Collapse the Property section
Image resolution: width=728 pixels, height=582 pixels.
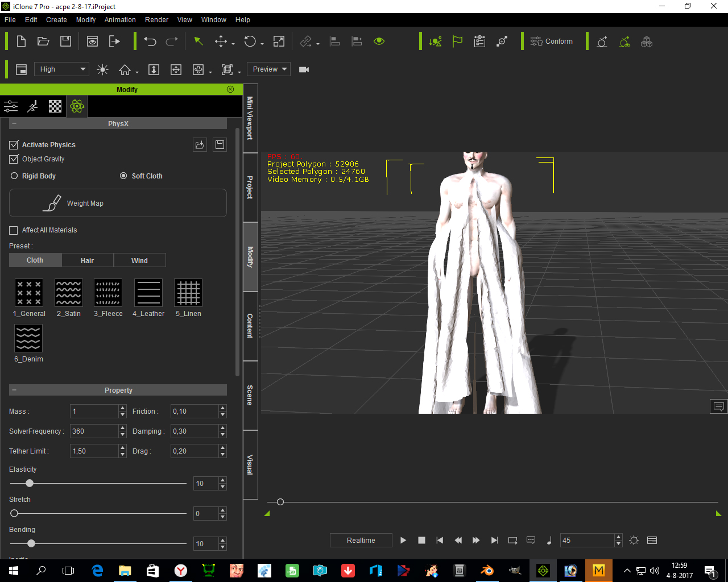tap(14, 390)
